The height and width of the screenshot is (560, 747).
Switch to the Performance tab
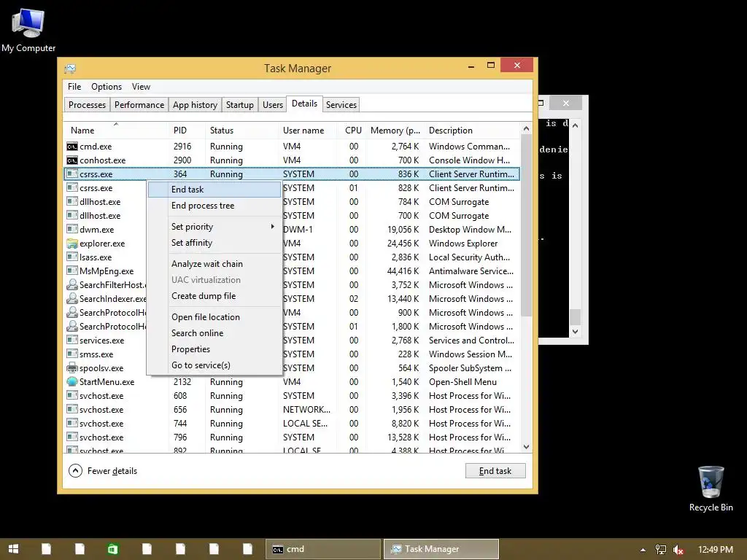[139, 105]
